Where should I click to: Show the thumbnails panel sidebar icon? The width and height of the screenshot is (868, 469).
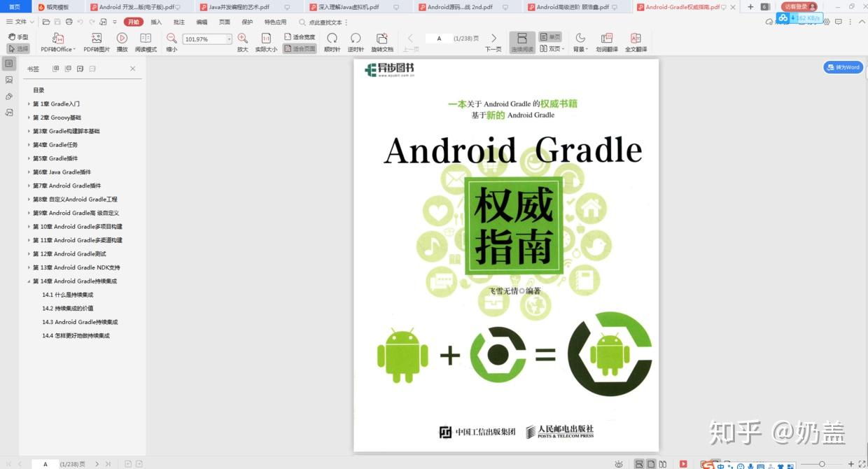(9, 80)
